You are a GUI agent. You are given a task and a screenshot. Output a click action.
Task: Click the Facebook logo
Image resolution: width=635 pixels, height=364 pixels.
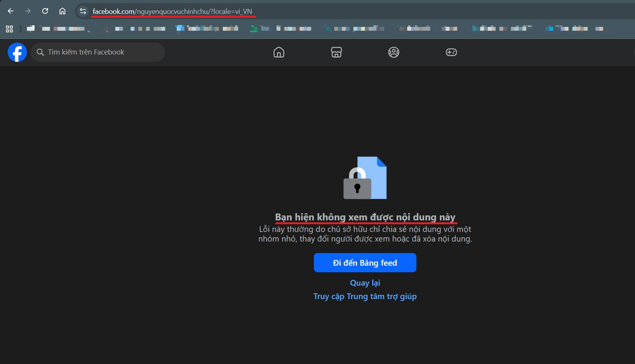[17, 52]
